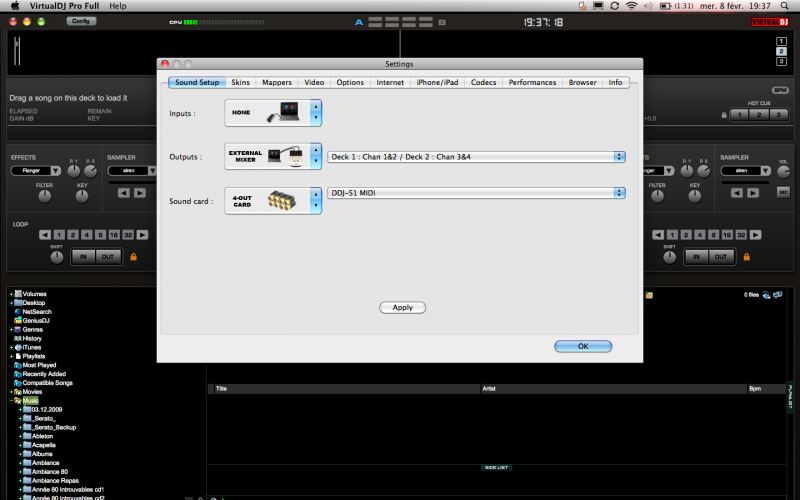The image size is (800, 500).
Task: Click the GeniusDJ folder icon
Action: pos(19,320)
